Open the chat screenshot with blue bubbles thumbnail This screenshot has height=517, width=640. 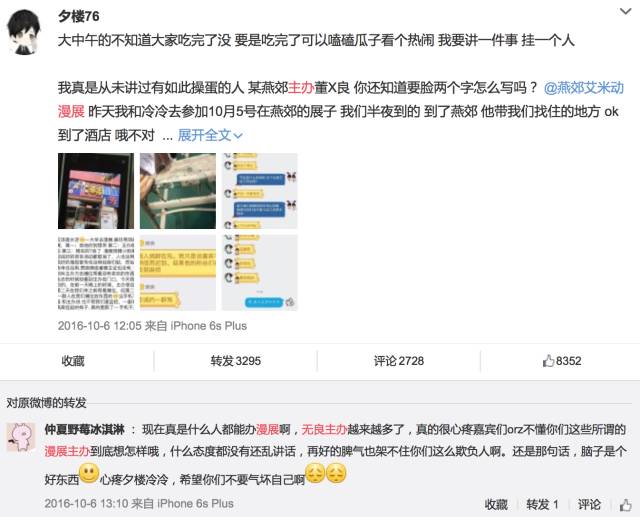[x=260, y=191]
